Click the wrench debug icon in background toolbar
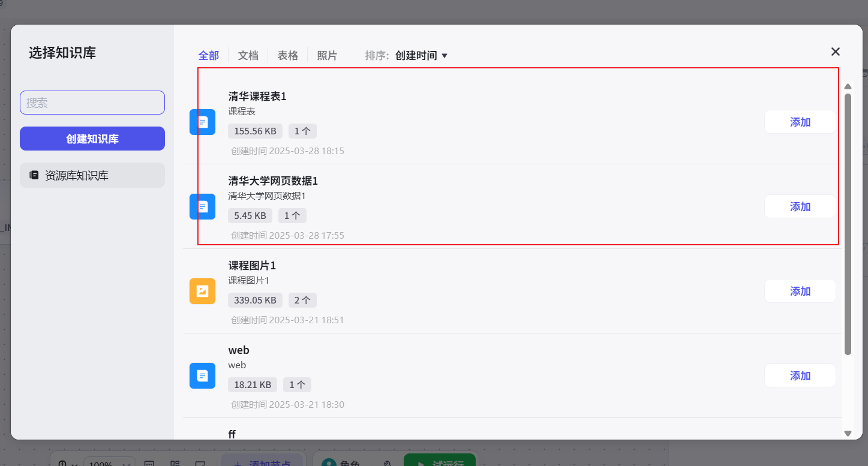 [x=388, y=463]
